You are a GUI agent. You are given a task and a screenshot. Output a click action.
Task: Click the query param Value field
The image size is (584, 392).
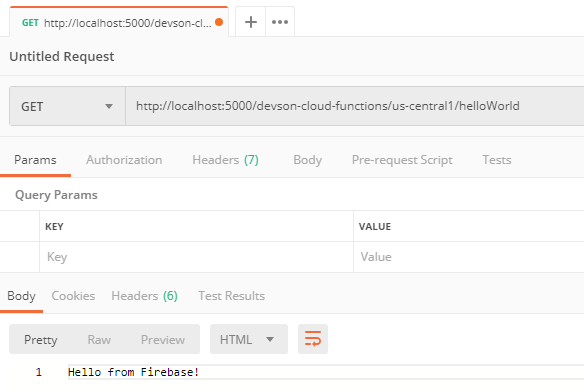click(469, 257)
